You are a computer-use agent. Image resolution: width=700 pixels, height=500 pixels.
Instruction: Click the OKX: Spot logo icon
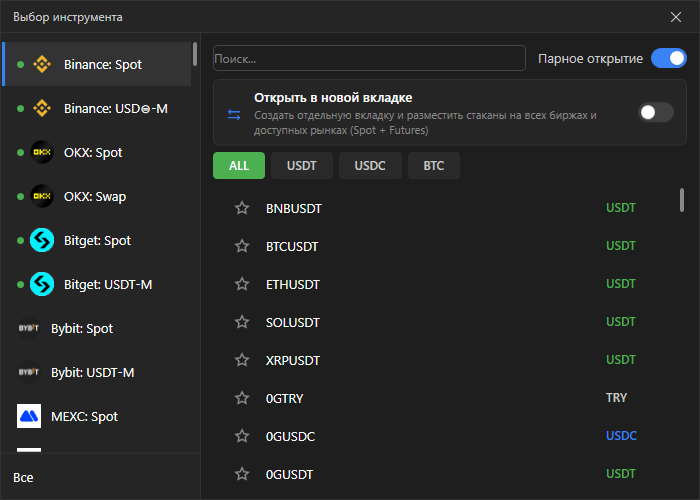42,152
